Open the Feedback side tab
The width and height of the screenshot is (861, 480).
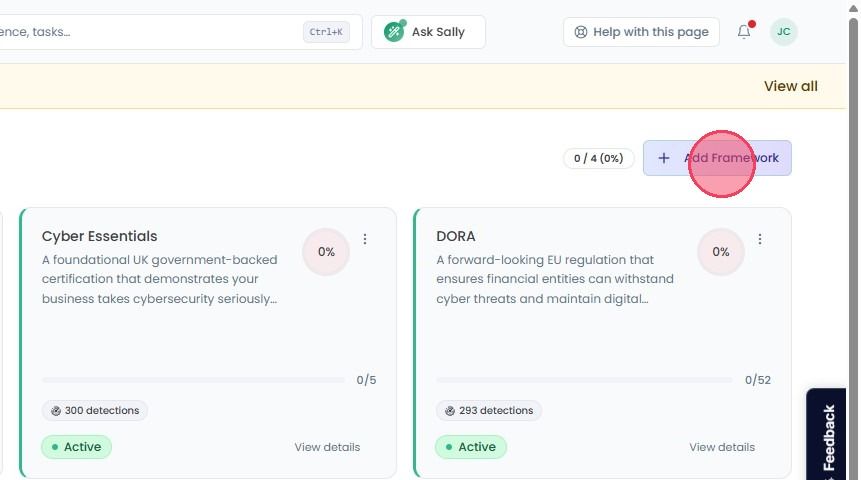(x=828, y=434)
